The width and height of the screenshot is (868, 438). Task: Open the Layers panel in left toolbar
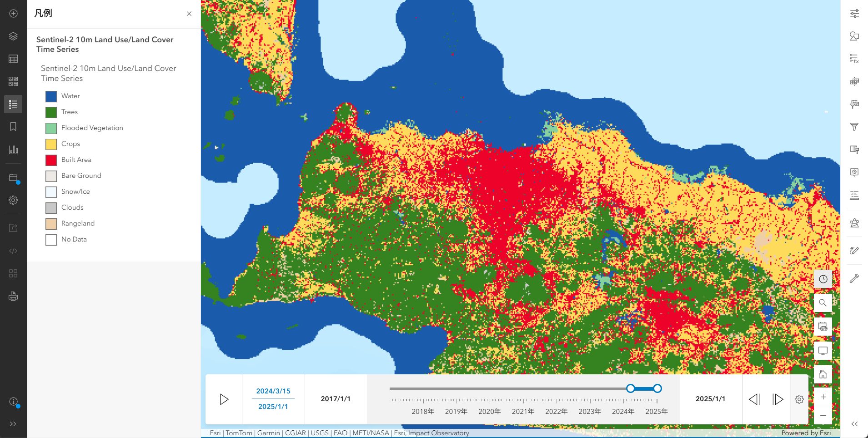pyautogui.click(x=13, y=36)
